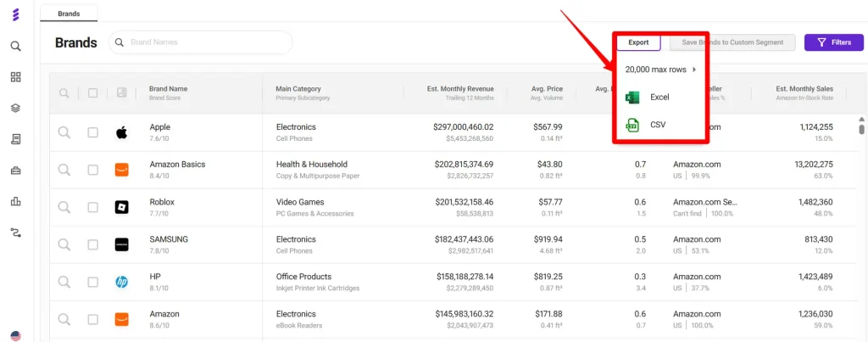
Task: Check the Apple row checkbox
Action: pyautogui.click(x=93, y=132)
